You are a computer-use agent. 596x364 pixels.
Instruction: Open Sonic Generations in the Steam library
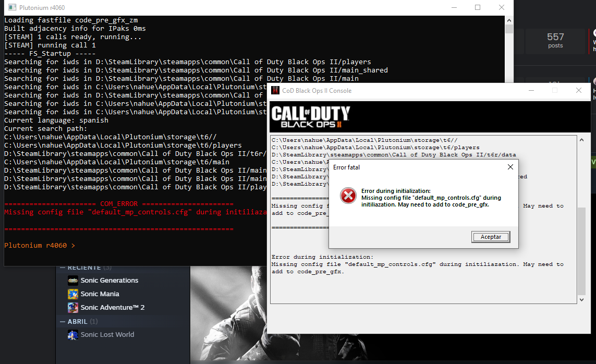(x=110, y=281)
